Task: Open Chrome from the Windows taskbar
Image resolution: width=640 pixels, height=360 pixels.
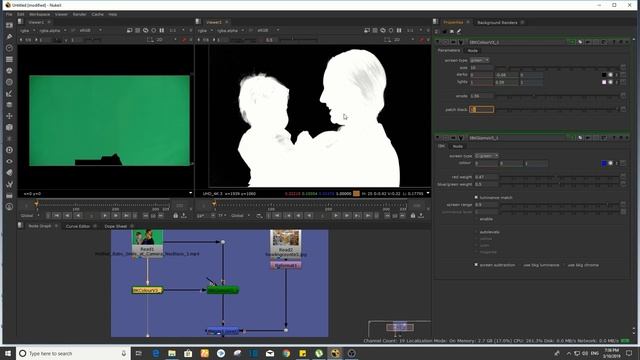Action: (x=286, y=353)
